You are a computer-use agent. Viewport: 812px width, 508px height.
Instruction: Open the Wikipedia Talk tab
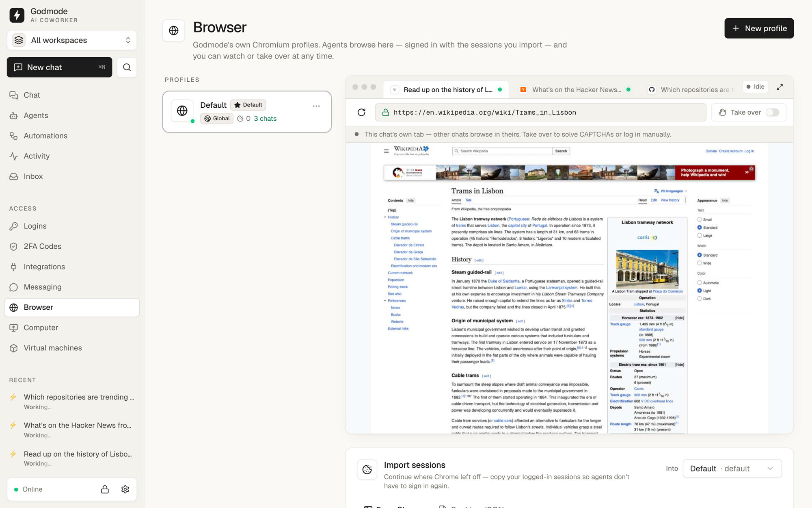468,200
